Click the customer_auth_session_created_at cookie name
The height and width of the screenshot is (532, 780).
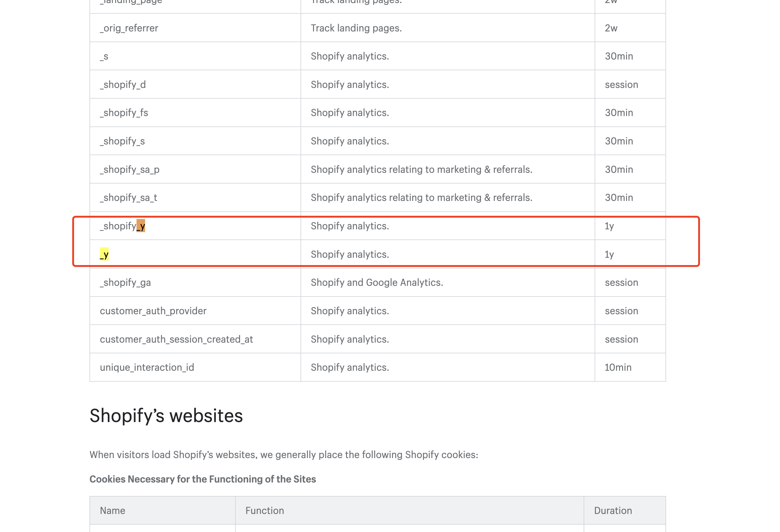[x=176, y=339]
